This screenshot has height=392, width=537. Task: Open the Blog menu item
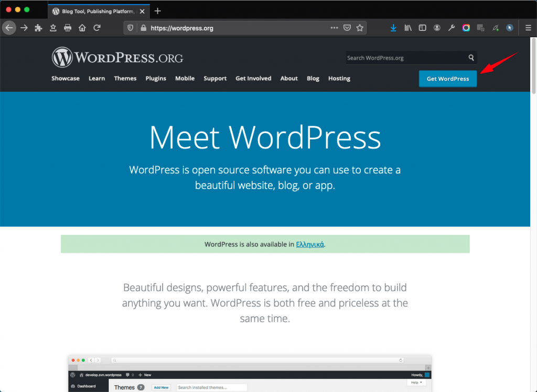tap(313, 79)
